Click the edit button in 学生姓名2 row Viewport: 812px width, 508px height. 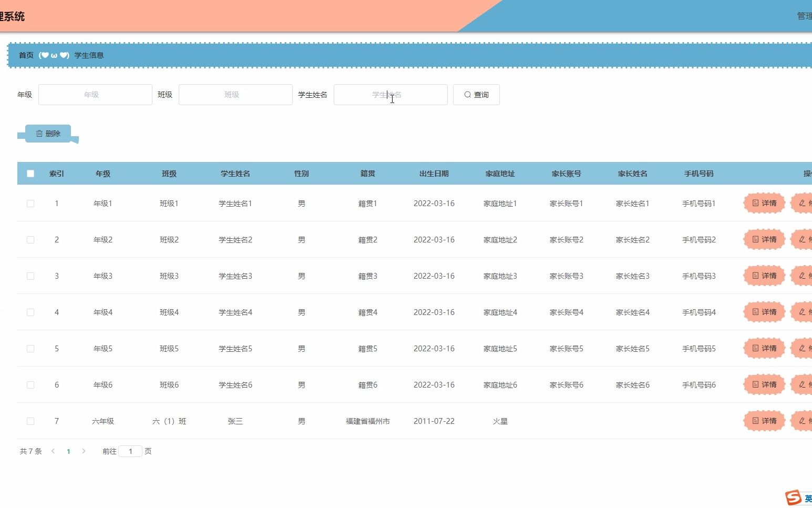(802, 239)
